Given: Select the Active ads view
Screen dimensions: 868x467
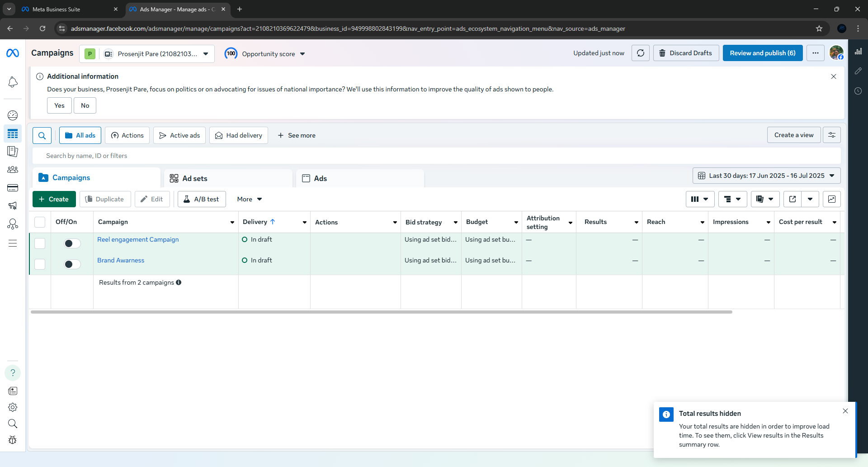Looking at the screenshot, I should [179, 135].
